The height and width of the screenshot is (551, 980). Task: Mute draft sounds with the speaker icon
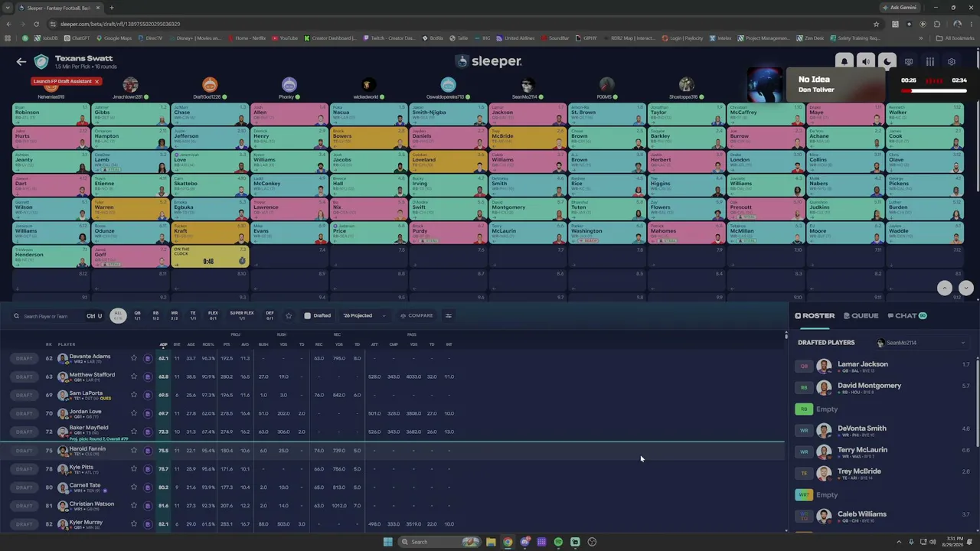[x=866, y=62]
